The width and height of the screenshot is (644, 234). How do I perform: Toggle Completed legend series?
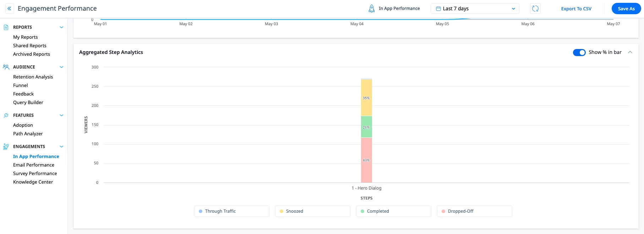(394, 211)
